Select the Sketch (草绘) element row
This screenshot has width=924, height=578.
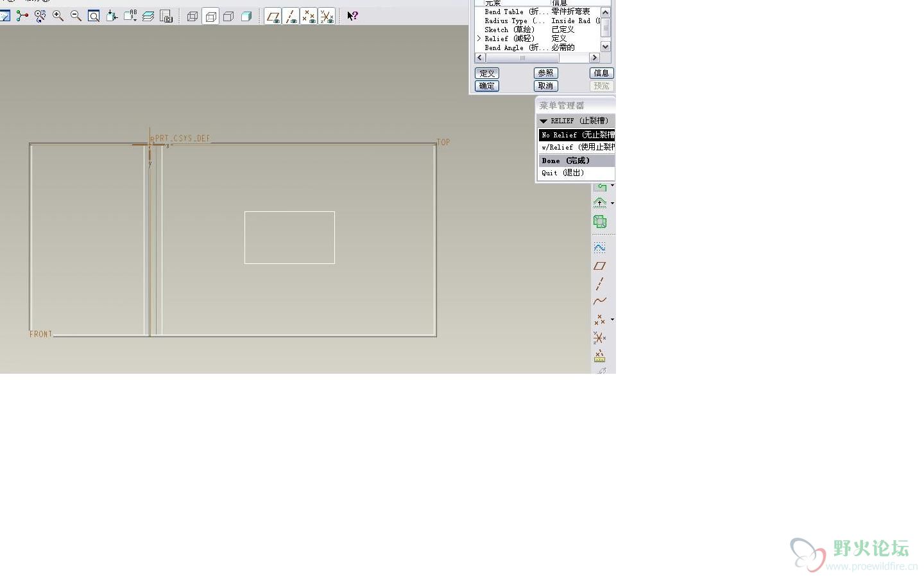point(538,30)
